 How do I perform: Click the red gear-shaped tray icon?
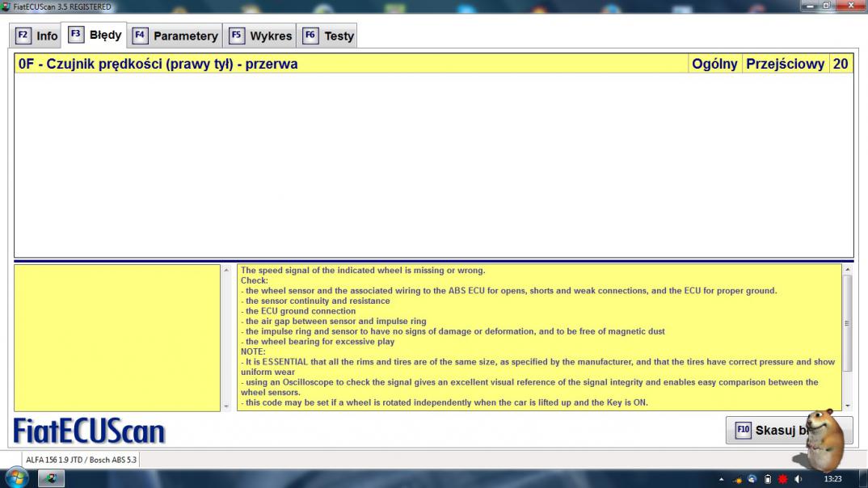[783, 479]
